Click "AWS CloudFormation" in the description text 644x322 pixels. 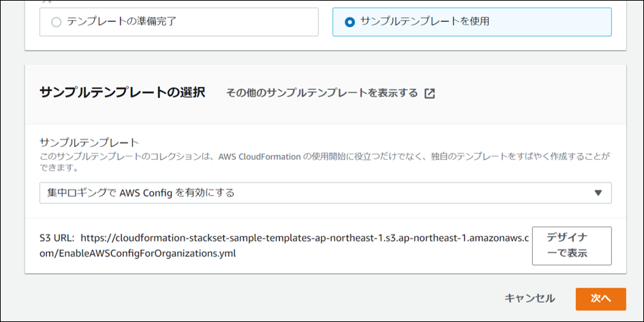[260, 157]
